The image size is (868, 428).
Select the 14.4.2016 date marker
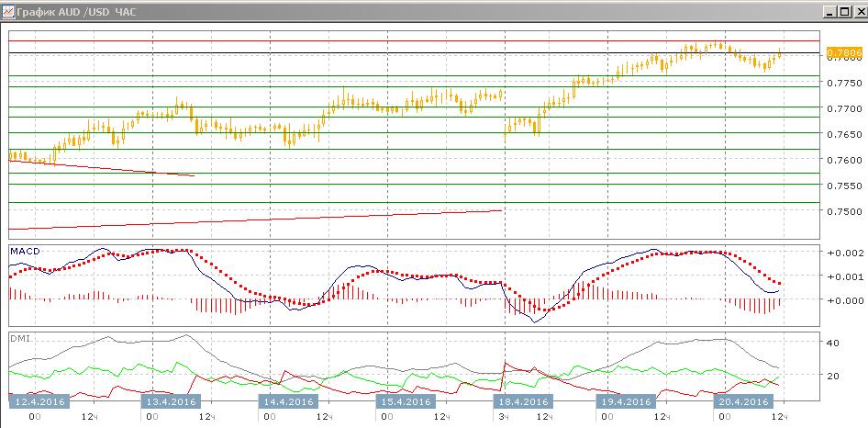[x=289, y=400]
